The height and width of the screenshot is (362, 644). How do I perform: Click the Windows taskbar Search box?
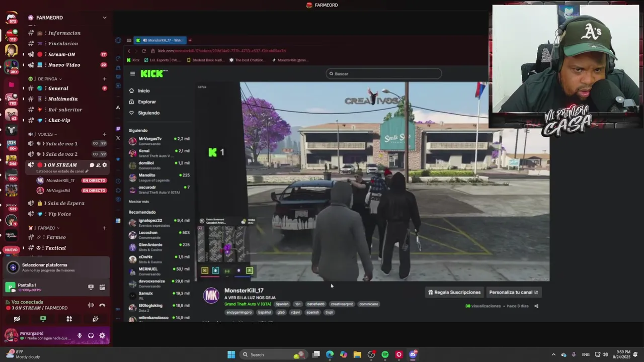[x=274, y=354]
